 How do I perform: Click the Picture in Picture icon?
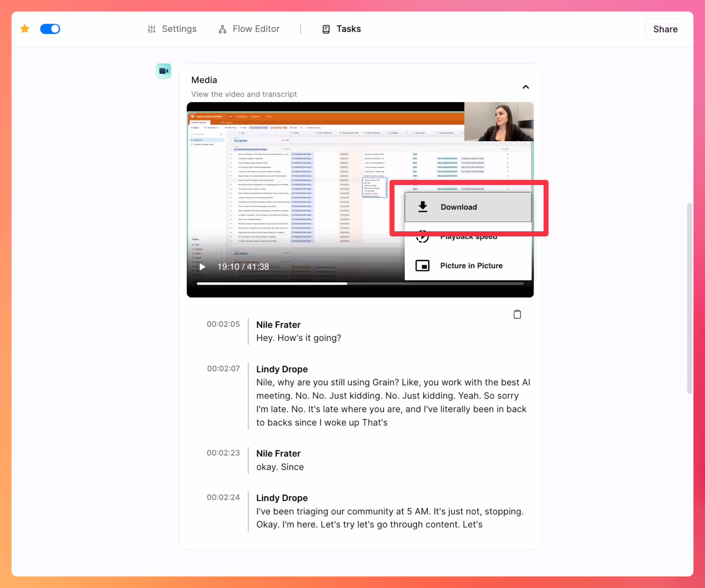[423, 266]
